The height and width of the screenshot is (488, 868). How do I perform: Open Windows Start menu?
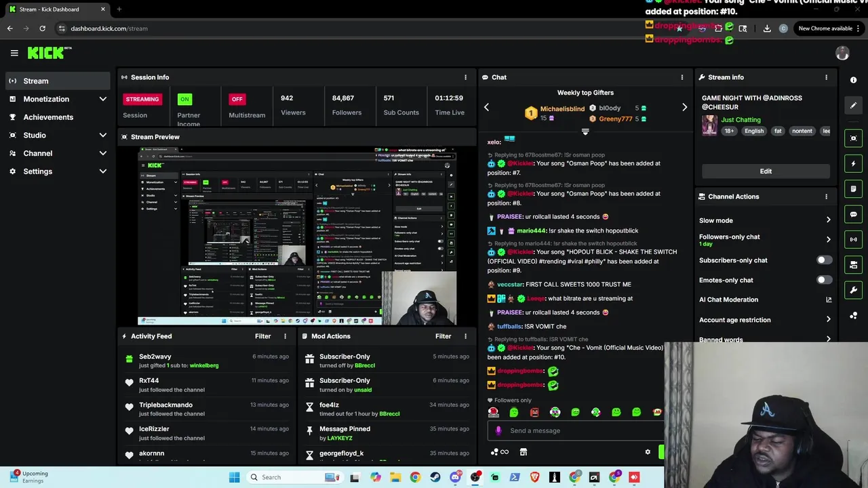(x=234, y=477)
